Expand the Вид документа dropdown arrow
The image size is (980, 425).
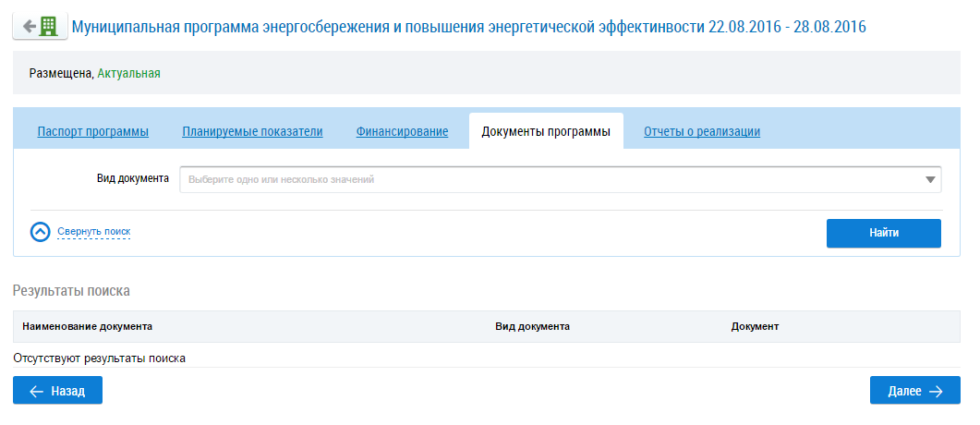click(x=930, y=180)
